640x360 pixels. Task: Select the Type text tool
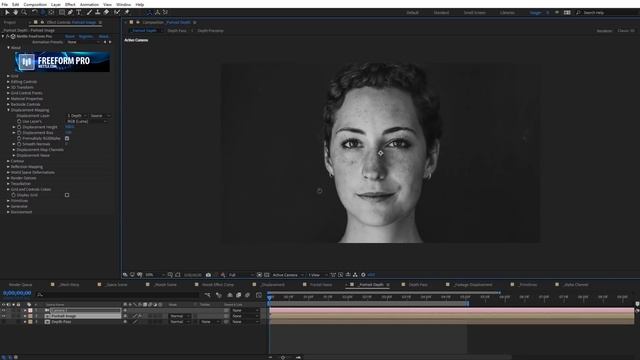[79, 13]
